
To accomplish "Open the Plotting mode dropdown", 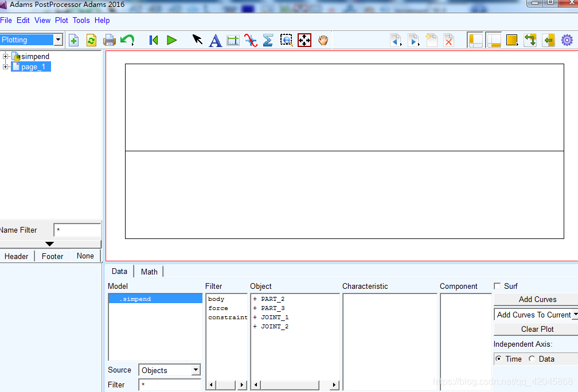I will (x=58, y=40).
